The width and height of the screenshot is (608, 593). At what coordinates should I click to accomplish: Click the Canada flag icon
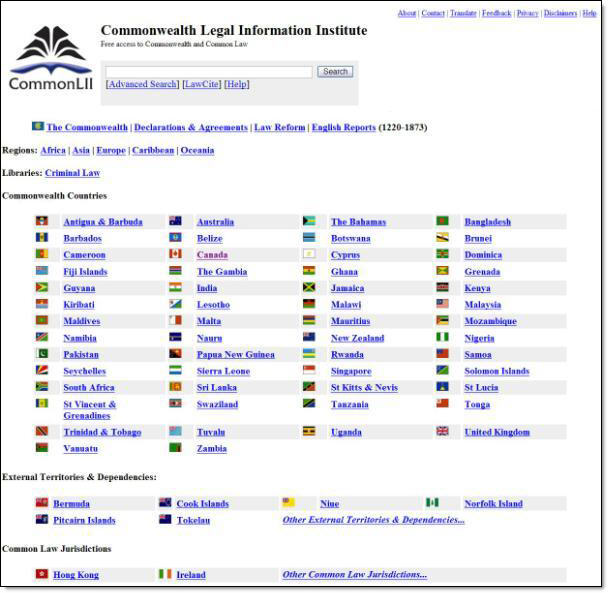click(175, 254)
